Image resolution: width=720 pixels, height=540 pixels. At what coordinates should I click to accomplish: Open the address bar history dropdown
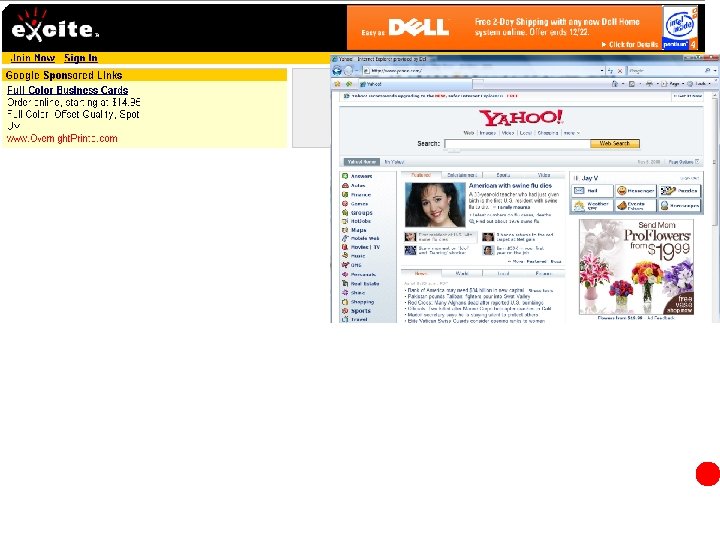(602, 71)
